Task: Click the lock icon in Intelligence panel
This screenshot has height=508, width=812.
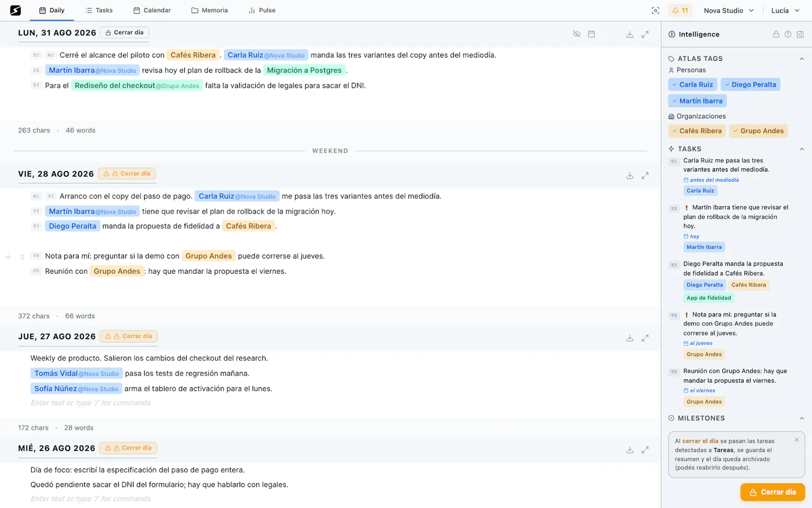Action: coord(776,35)
